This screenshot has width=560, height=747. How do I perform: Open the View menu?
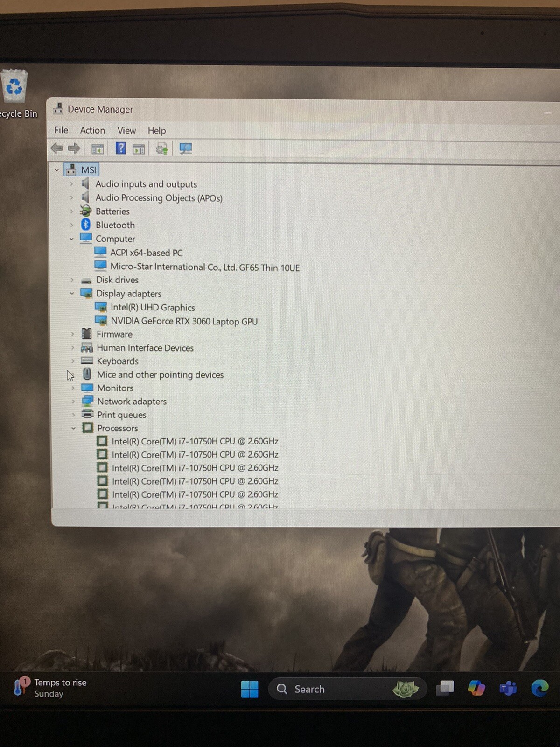click(x=126, y=130)
